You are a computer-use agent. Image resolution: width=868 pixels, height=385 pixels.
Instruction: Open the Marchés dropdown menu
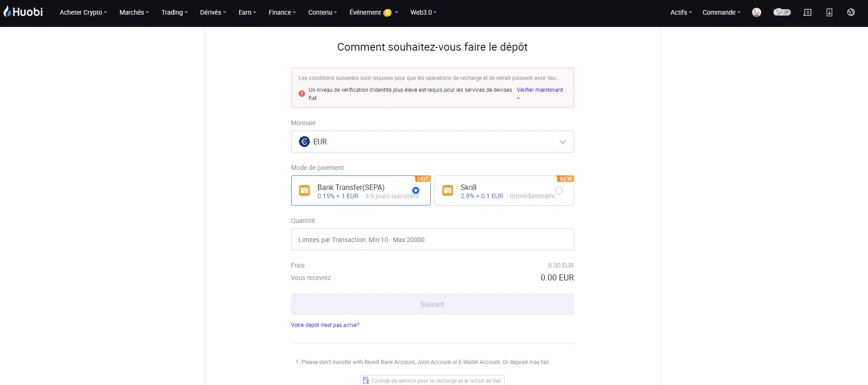pyautogui.click(x=134, y=12)
